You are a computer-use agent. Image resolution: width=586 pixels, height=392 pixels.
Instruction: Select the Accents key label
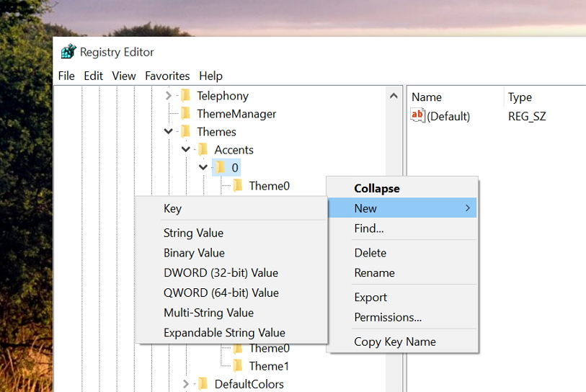234,149
